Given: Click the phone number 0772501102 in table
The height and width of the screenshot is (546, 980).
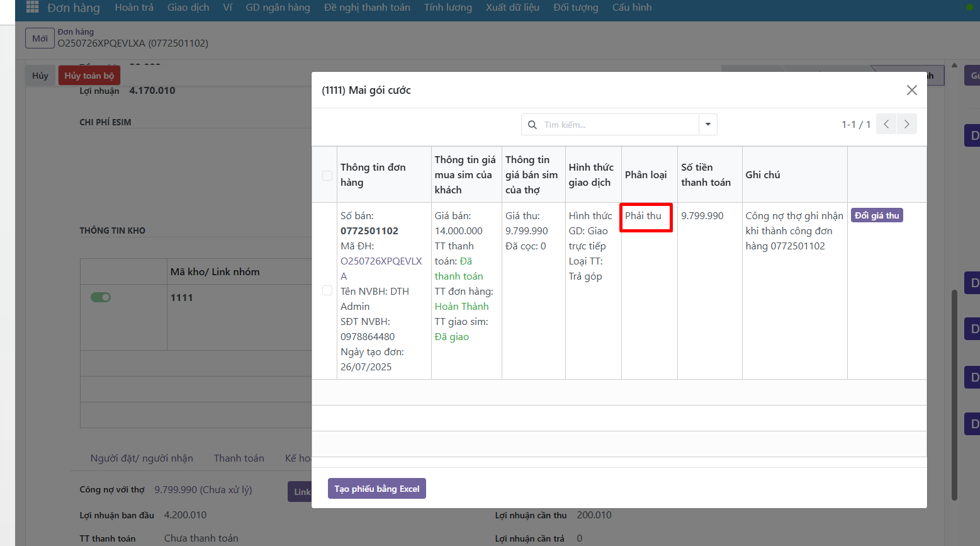Looking at the screenshot, I should (369, 230).
